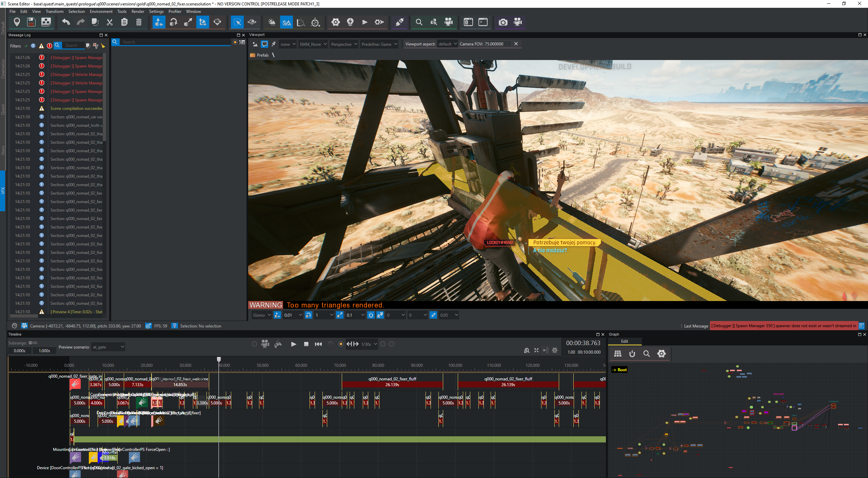Click timeline fit-to-view arrows icon
The height and width of the screenshot is (478, 868).
tap(536, 350)
